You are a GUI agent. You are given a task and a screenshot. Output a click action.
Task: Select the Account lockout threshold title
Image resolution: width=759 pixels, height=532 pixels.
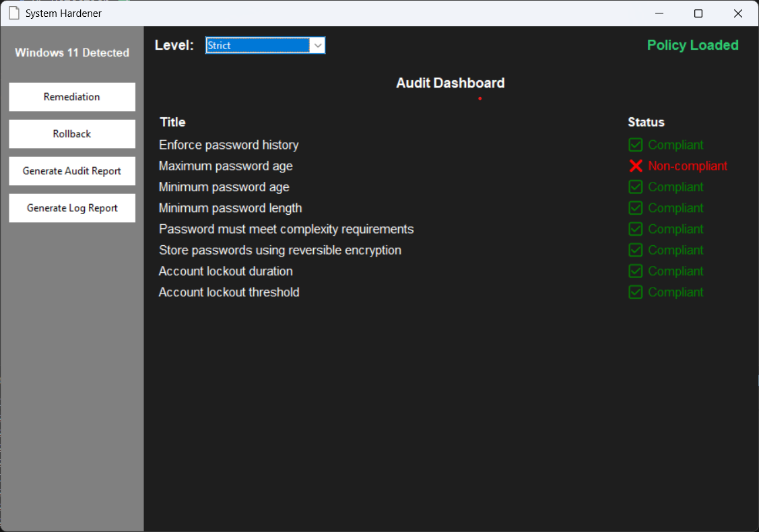pyautogui.click(x=229, y=292)
